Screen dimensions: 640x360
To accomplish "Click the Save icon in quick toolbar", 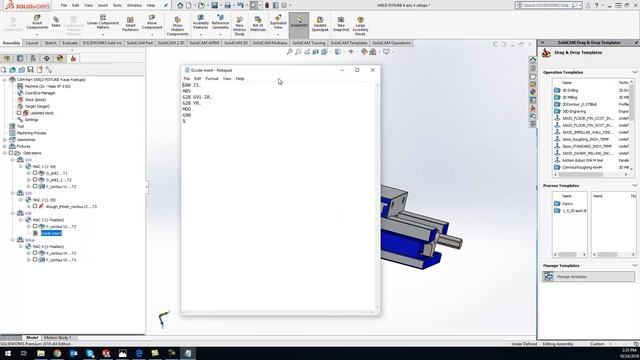I will point(214,5).
